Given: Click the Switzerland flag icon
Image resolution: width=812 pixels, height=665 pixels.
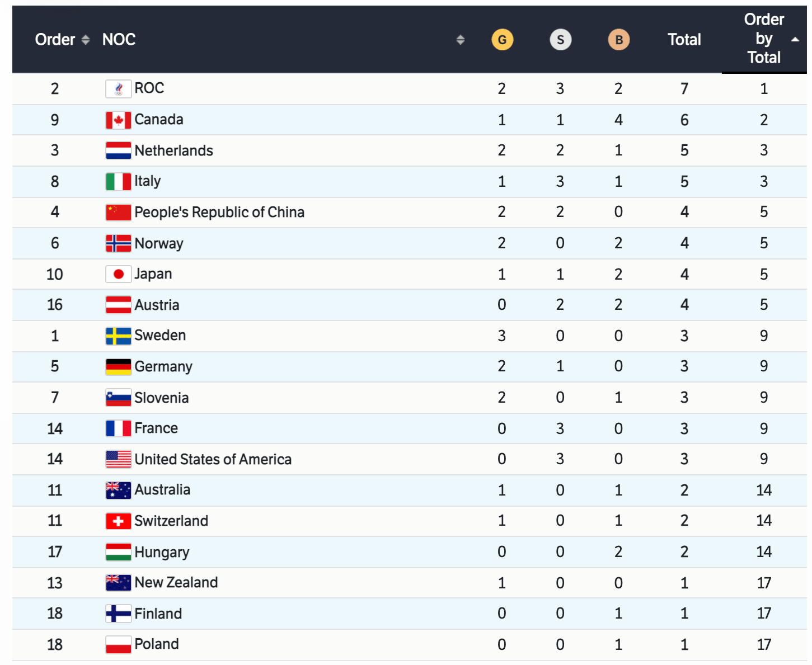Looking at the screenshot, I should (118, 521).
